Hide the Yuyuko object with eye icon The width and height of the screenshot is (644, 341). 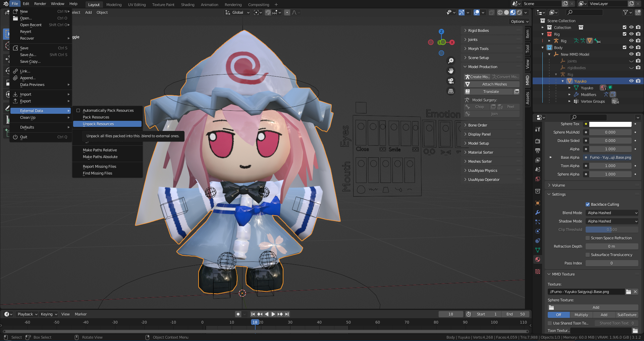pos(631,81)
